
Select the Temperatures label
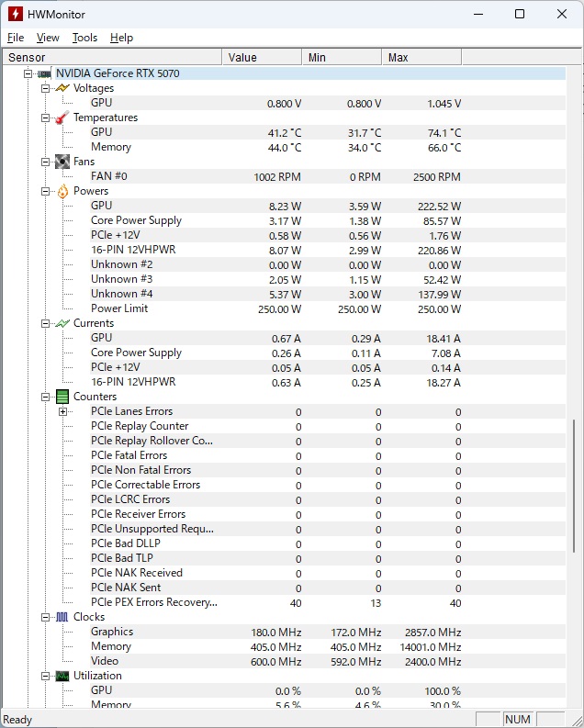[106, 118]
